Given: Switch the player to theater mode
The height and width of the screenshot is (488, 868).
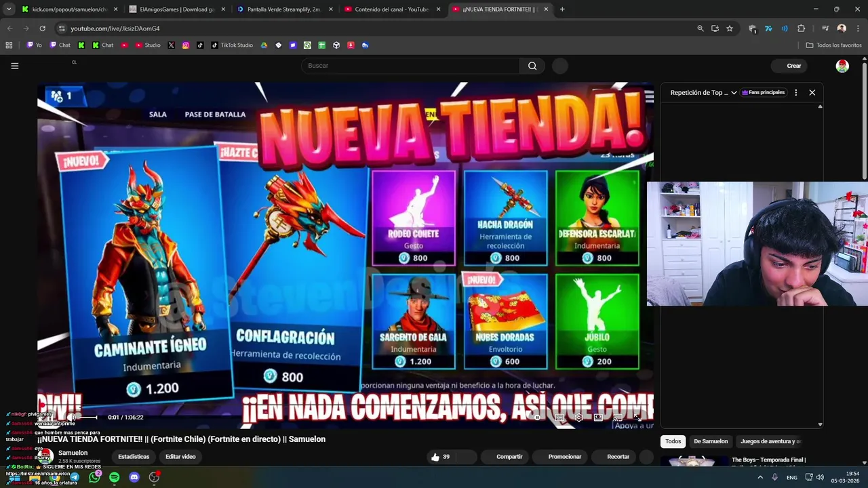Looking at the screenshot, I should coord(598,418).
